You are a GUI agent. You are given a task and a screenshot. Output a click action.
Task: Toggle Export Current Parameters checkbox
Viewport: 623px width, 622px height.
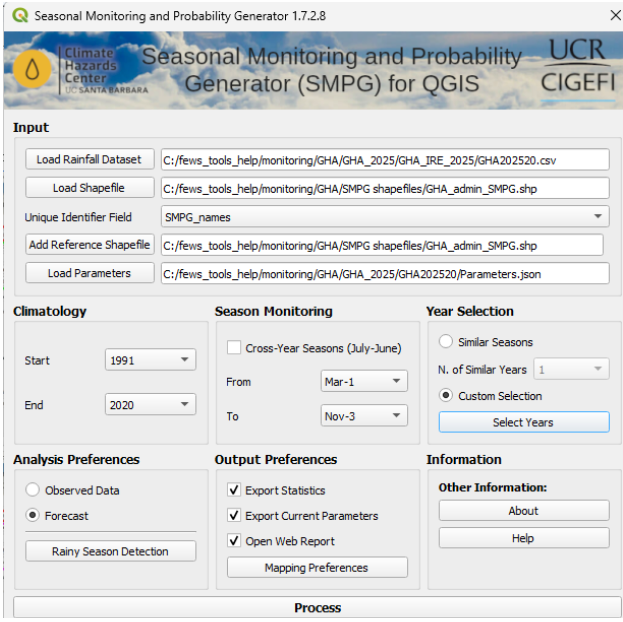click(234, 516)
